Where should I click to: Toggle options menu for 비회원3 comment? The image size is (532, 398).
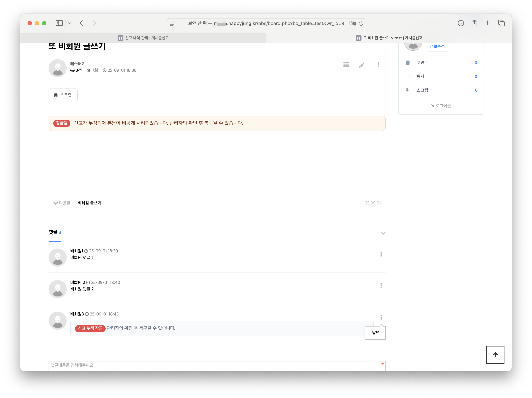click(x=381, y=317)
